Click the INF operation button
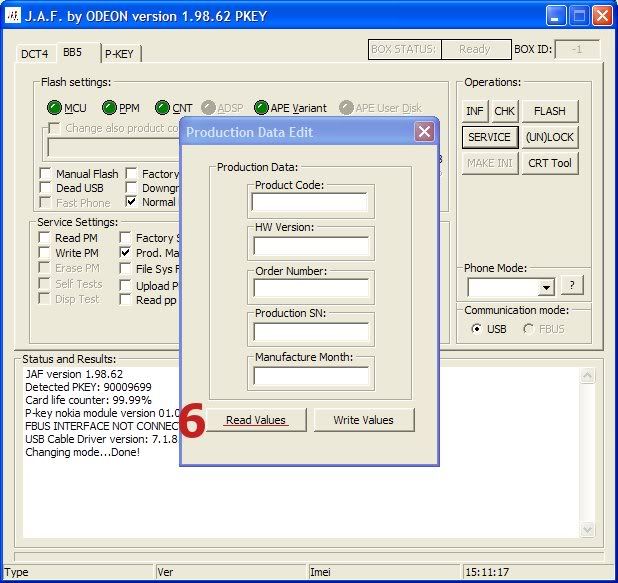The width and height of the screenshot is (618, 583). coord(475,111)
